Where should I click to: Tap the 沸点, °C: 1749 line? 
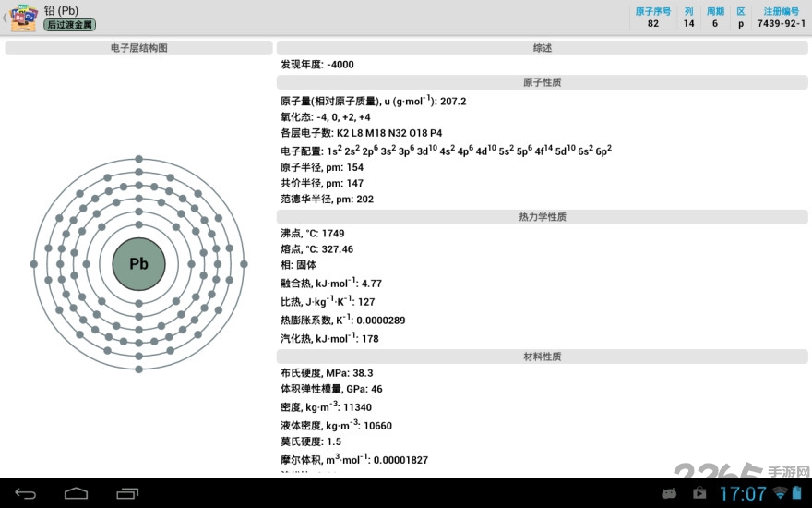pos(312,233)
